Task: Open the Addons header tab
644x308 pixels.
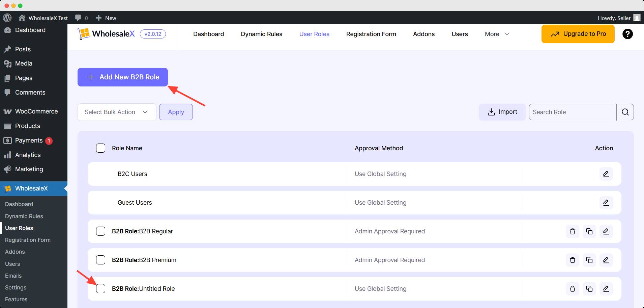Action: pos(424,34)
